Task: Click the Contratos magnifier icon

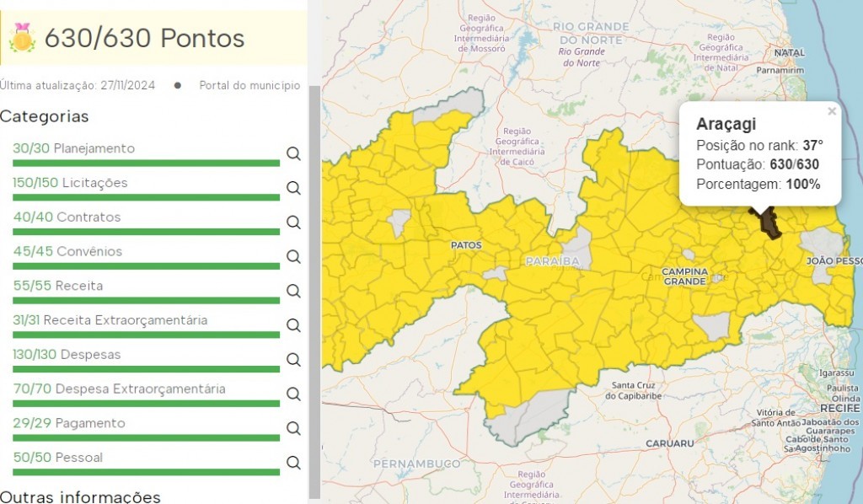Action: tap(293, 223)
